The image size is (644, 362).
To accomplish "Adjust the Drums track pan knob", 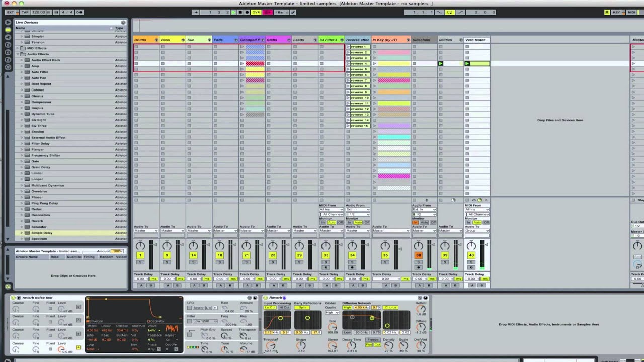I will click(x=140, y=246).
